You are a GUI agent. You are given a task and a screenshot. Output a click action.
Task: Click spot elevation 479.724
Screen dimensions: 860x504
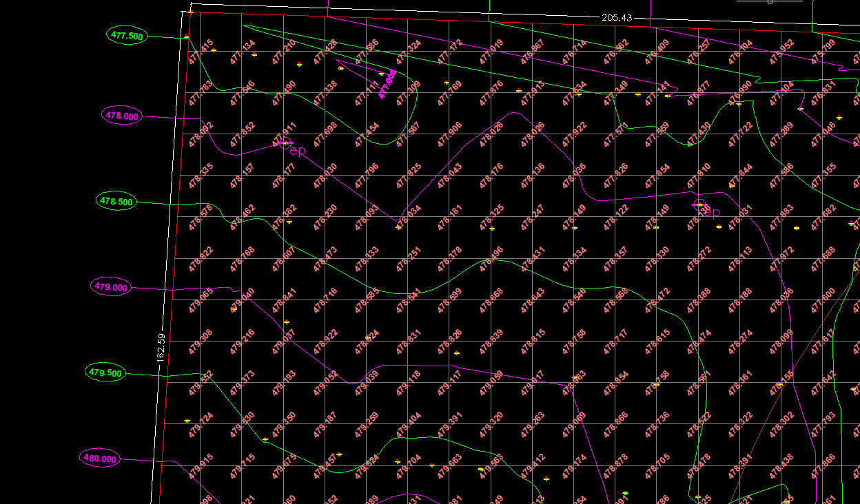201,425
